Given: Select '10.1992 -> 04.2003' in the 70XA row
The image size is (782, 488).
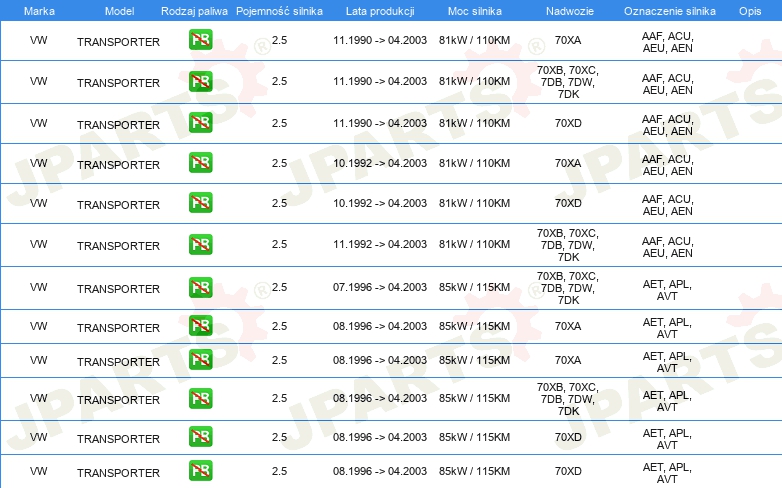Looking at the screenshot, I should point(380,163).
